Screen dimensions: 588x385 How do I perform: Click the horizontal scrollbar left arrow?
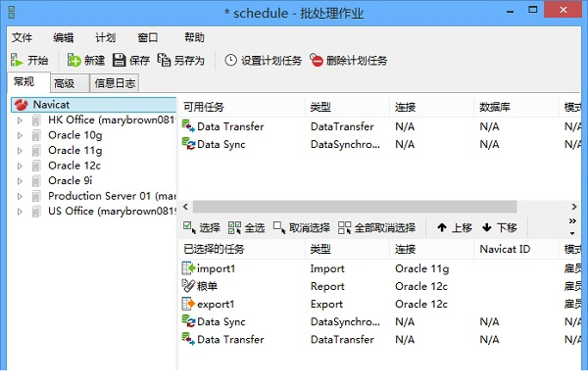click(185, 207)
